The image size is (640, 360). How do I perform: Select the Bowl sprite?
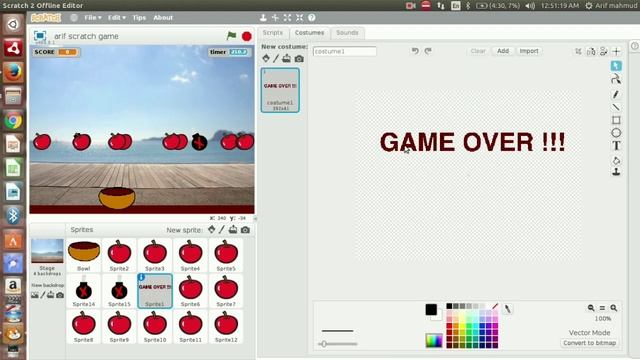(x=84, y=255)
